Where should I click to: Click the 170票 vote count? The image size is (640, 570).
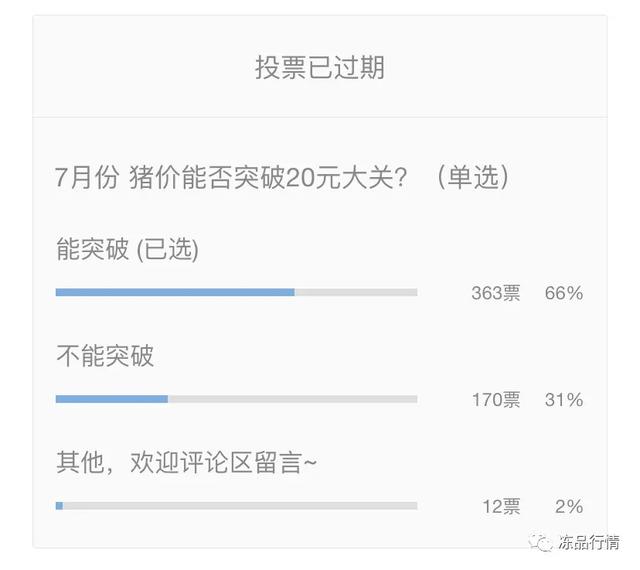click(x=496, y=400)
